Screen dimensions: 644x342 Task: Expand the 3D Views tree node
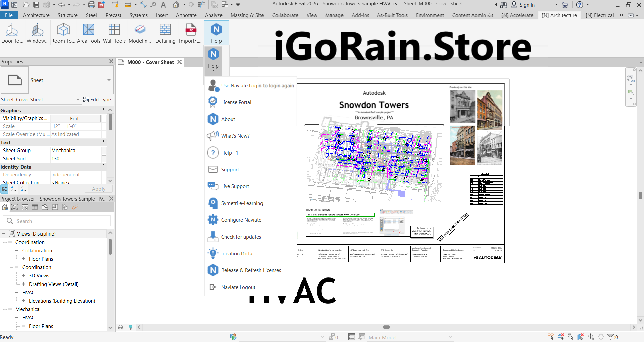pyautogui.click(x=24, y=275)
